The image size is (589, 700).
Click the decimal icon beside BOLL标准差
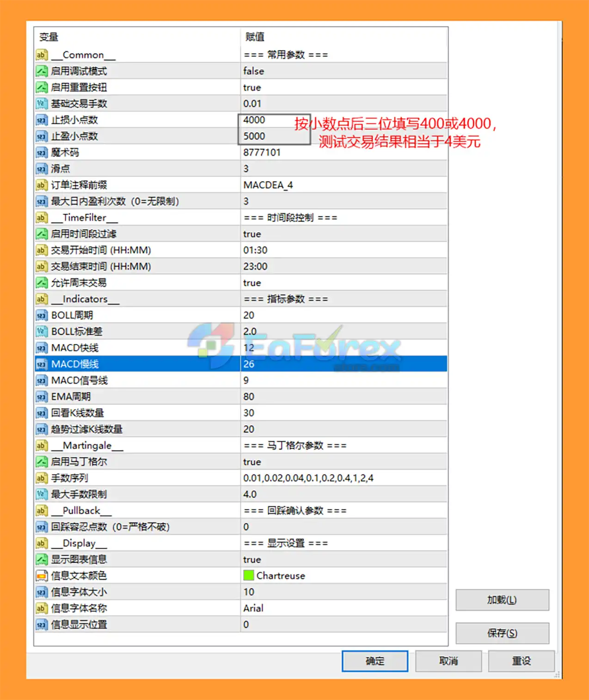pos(42,332)
